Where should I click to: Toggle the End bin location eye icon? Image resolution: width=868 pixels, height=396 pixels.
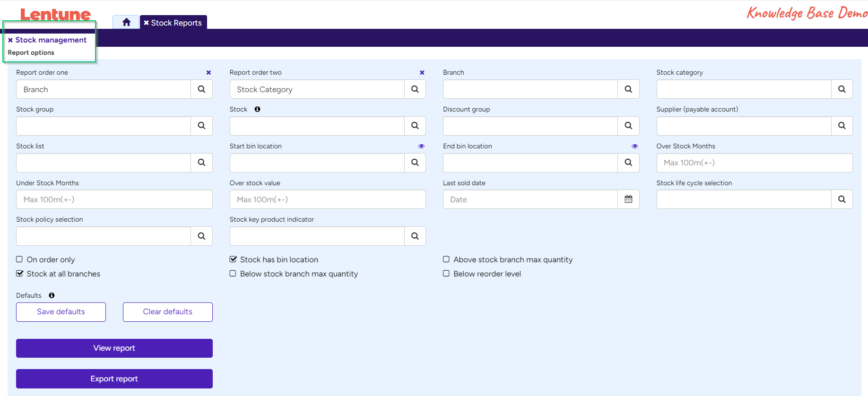pos(635,146)
